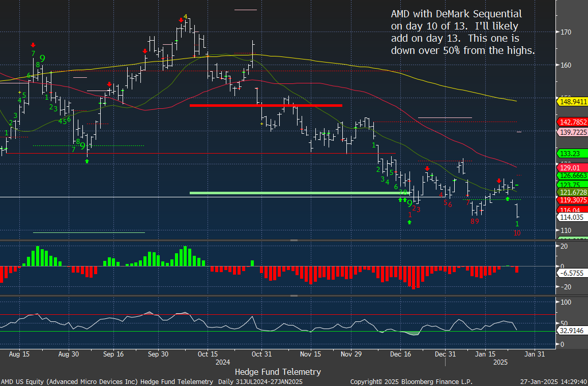Click the pink 139.7225 price label
This screenshot has width=588, height=386.
[x=573, y=132]
